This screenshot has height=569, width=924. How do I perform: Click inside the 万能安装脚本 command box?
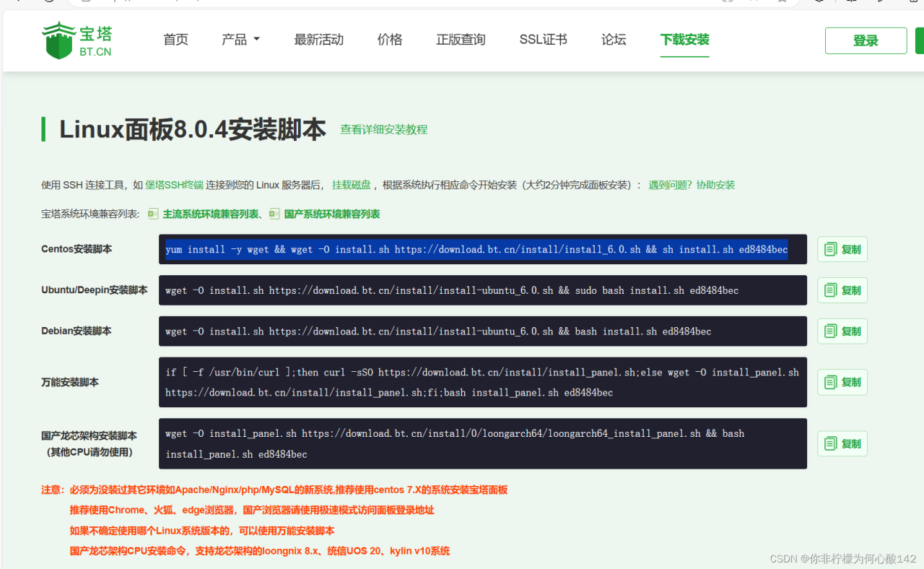[x=482, y=382]
